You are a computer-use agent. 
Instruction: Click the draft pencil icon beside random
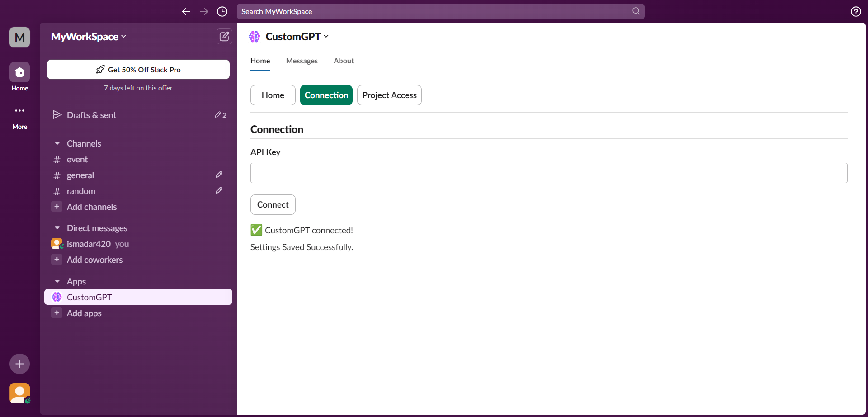tap(219, 190)
